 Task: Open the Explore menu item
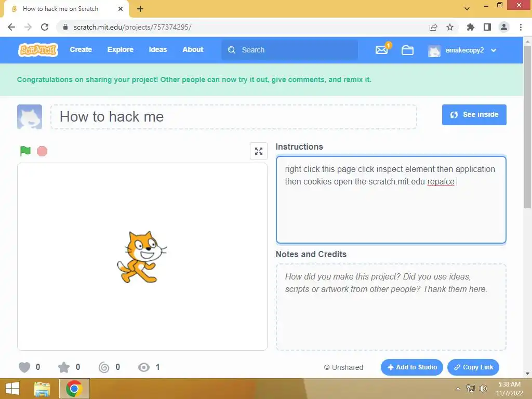121,49
